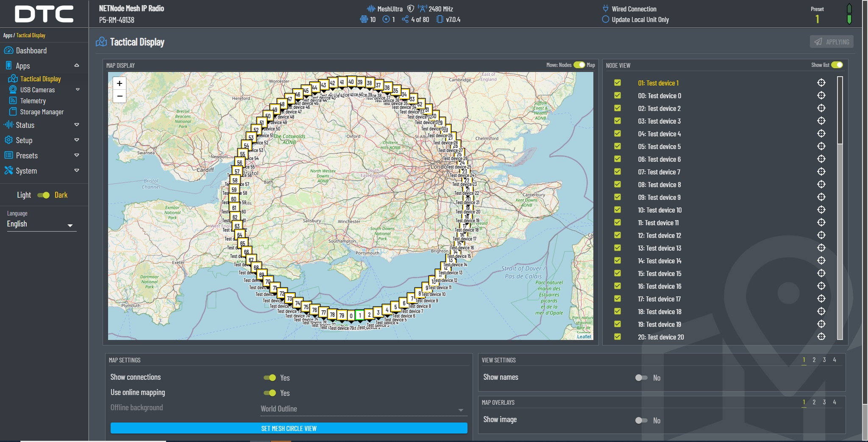This screenshot has height=442, width=868.
Task: Open the Dashboard gauge icon
Action: (8, 51)
